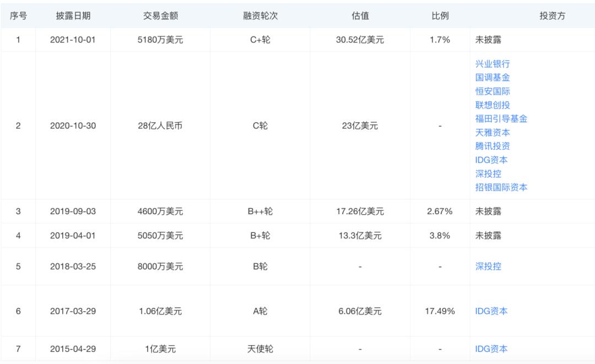Viewport: 595px width, 364px height.
Task: Select the 联想创投 link
Action: point(493,105)
